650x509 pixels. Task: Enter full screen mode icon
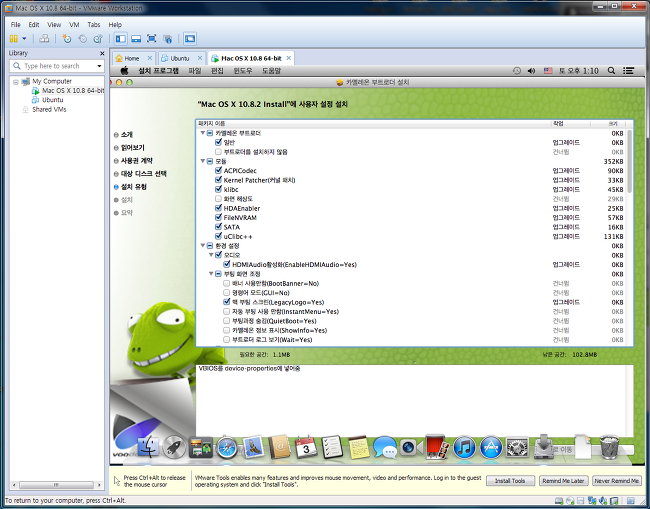pos(152,39)
